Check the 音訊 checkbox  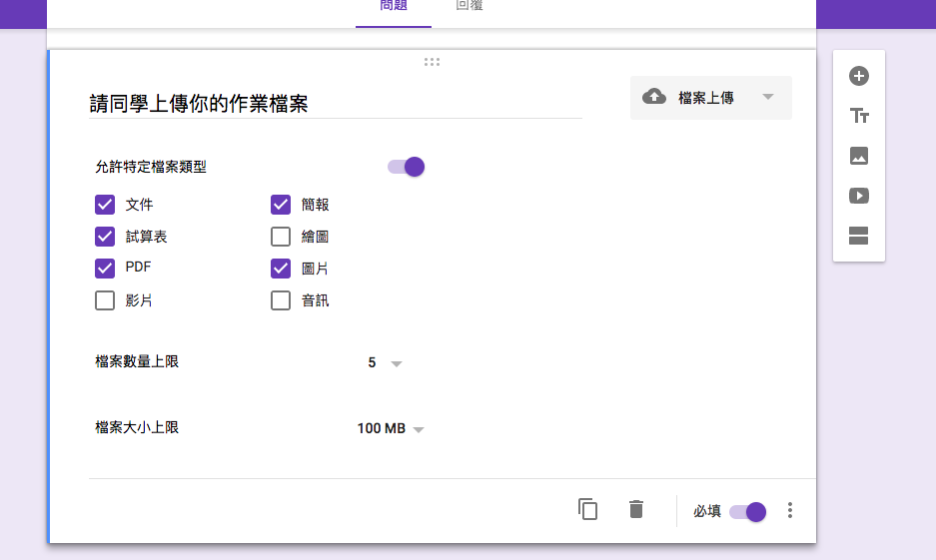281,300
